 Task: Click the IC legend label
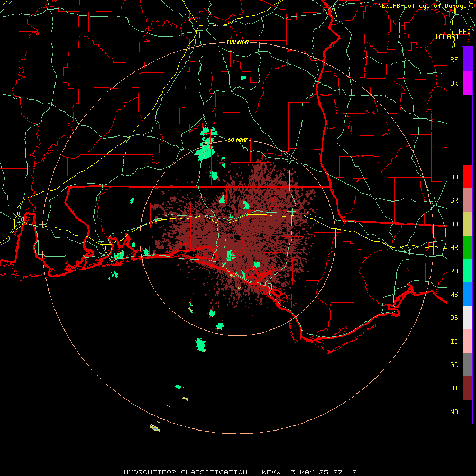click(x=454, y=342)
